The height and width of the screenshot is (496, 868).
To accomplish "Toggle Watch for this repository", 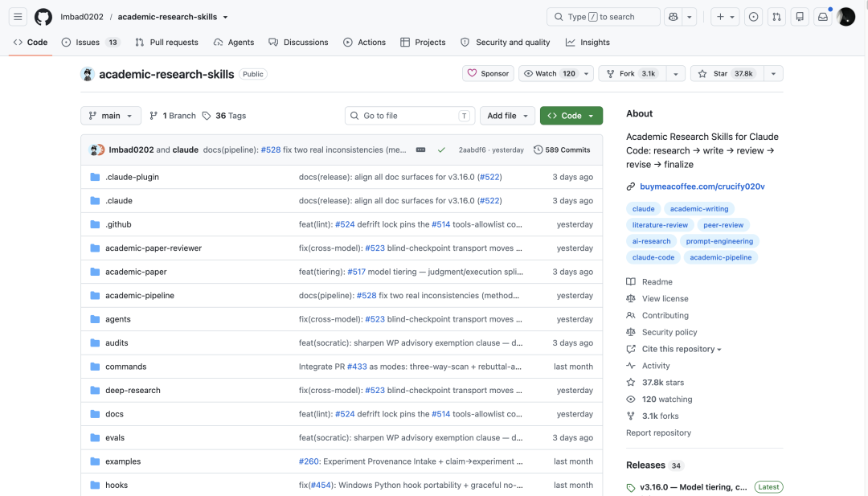I will click(x=550, y=74).
